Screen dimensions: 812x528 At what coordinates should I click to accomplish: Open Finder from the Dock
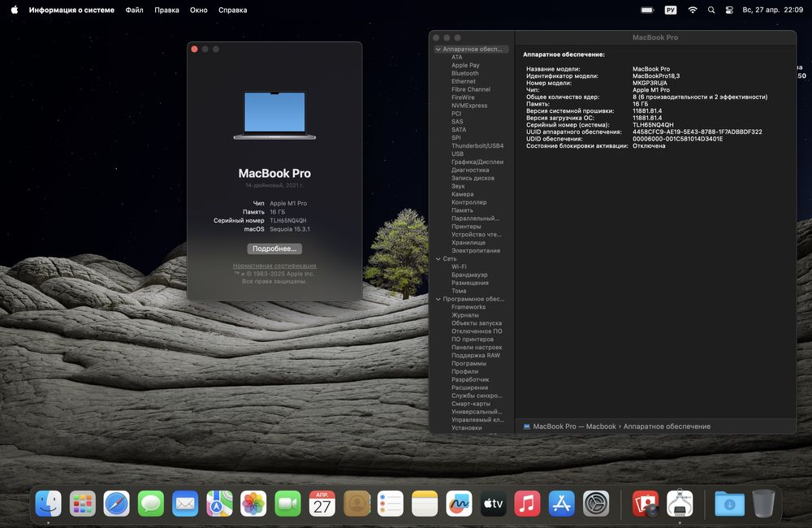[x=48, y=503]
